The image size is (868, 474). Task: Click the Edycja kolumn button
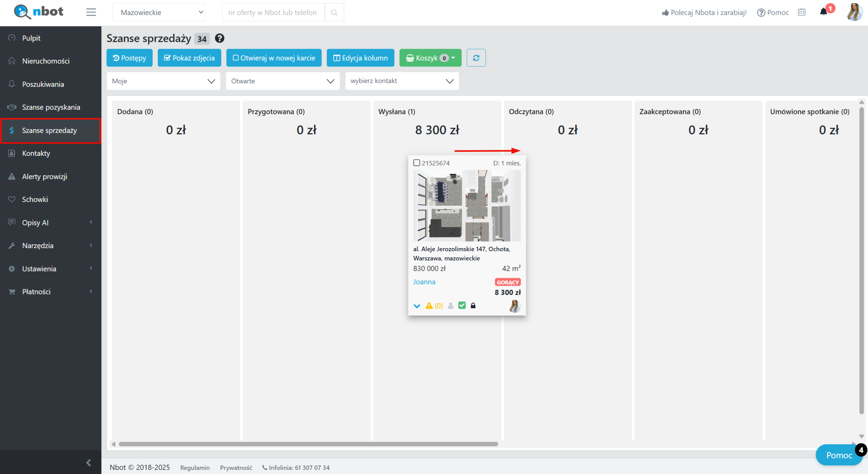(360, 58)
